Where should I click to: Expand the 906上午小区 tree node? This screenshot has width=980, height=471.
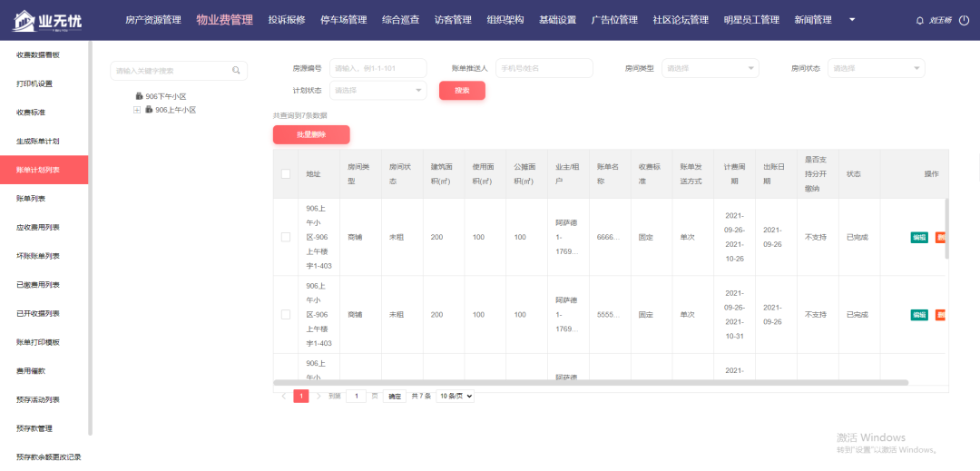point(137,109)
